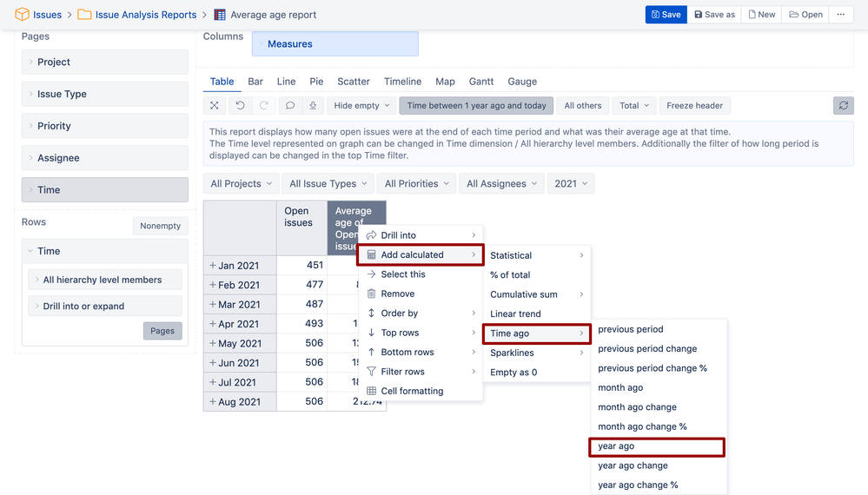
Task: Open the Top rows submenu
Action: pos(421,333)
